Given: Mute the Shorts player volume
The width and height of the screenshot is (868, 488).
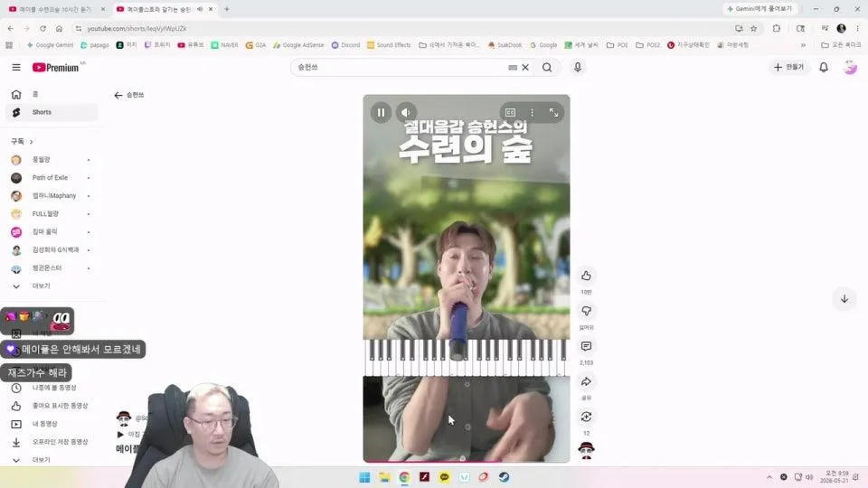Looking at the screenshot, I should click(x=406, y=112).
